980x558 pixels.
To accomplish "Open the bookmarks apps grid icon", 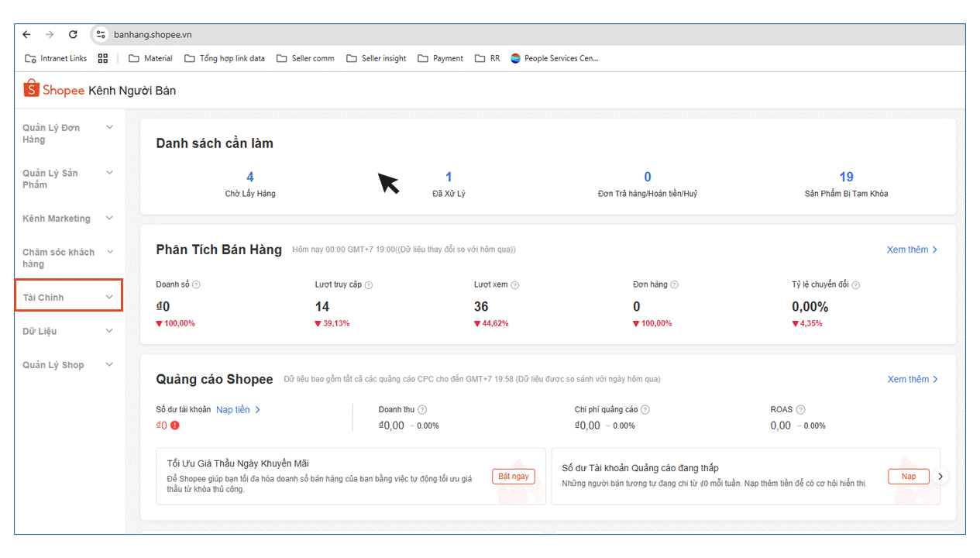I will 103,58.
